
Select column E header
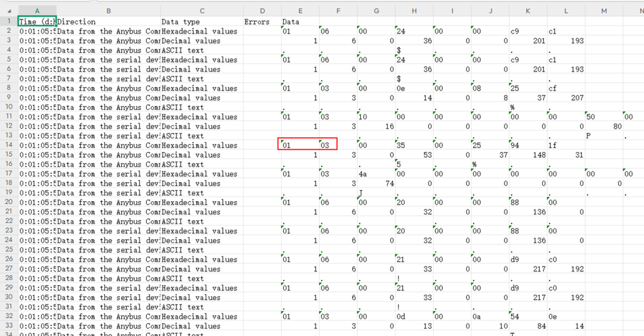(300, 11)
